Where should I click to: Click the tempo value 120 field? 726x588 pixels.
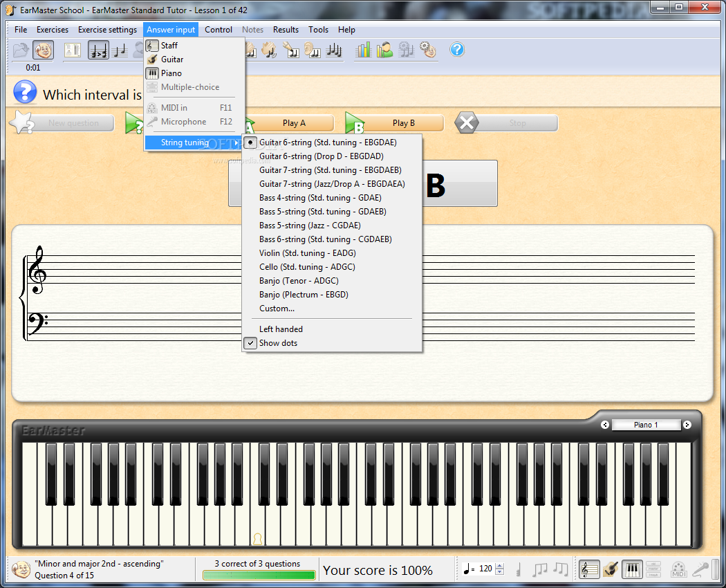coord(485,569)
